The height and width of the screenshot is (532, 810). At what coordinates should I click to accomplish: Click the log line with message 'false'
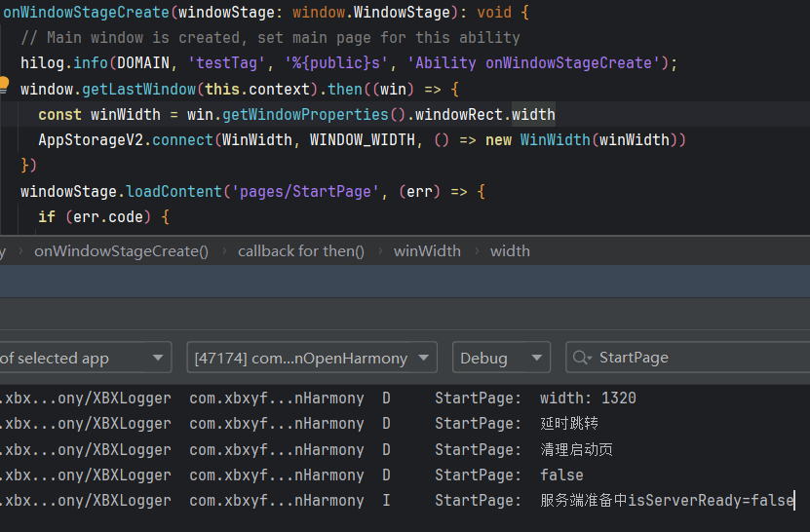561,475
